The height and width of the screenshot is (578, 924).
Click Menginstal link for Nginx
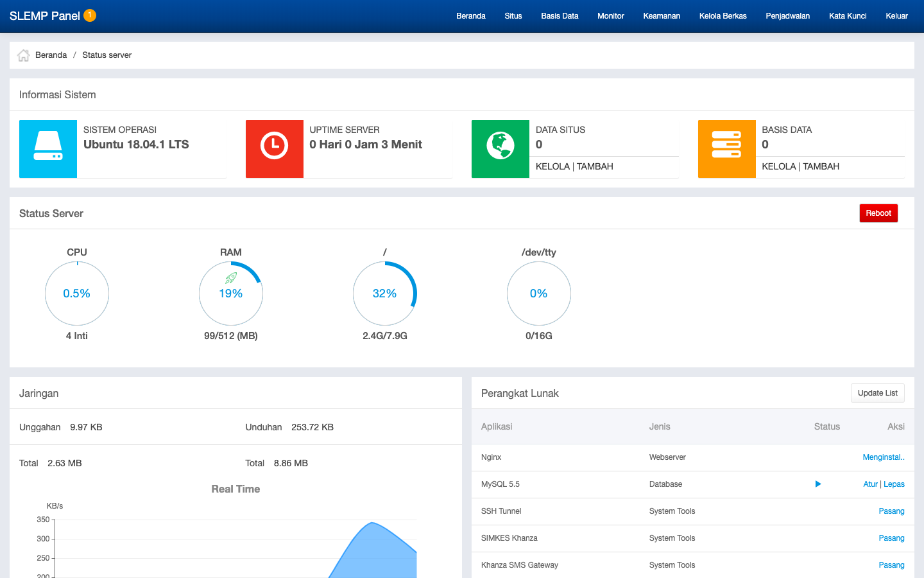[884, 457]
